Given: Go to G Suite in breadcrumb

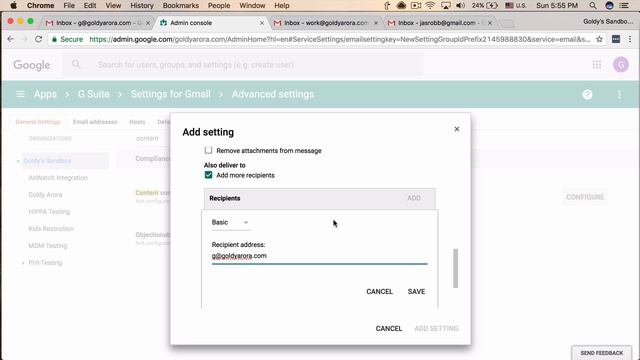Looking at the screenshot, I should 93,94.
